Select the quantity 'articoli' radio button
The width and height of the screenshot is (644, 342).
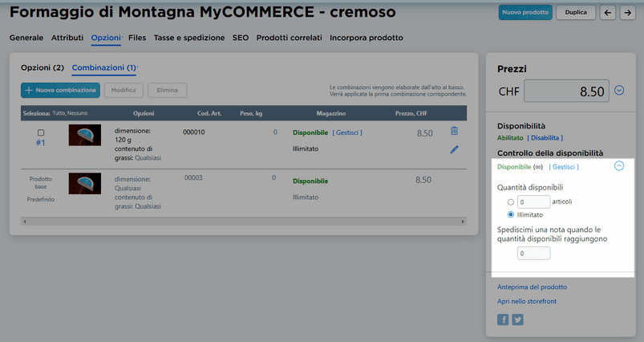click(511, 202)
